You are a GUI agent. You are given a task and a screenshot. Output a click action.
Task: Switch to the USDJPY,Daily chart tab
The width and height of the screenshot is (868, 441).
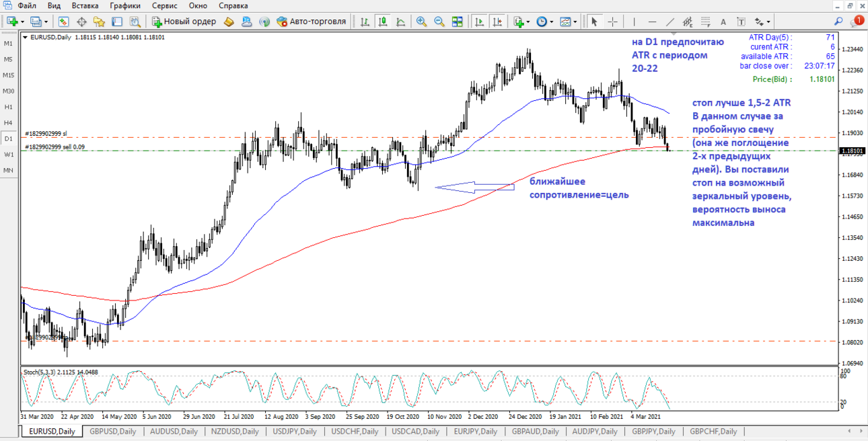point(294,432)
